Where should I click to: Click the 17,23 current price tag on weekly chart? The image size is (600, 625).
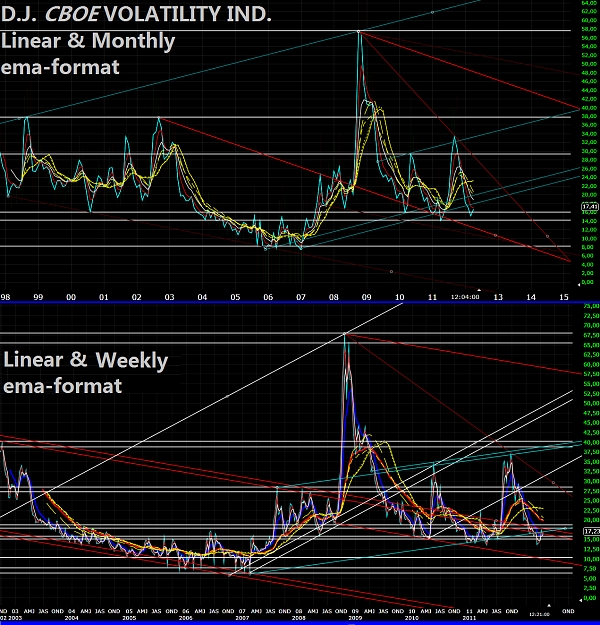591,531
